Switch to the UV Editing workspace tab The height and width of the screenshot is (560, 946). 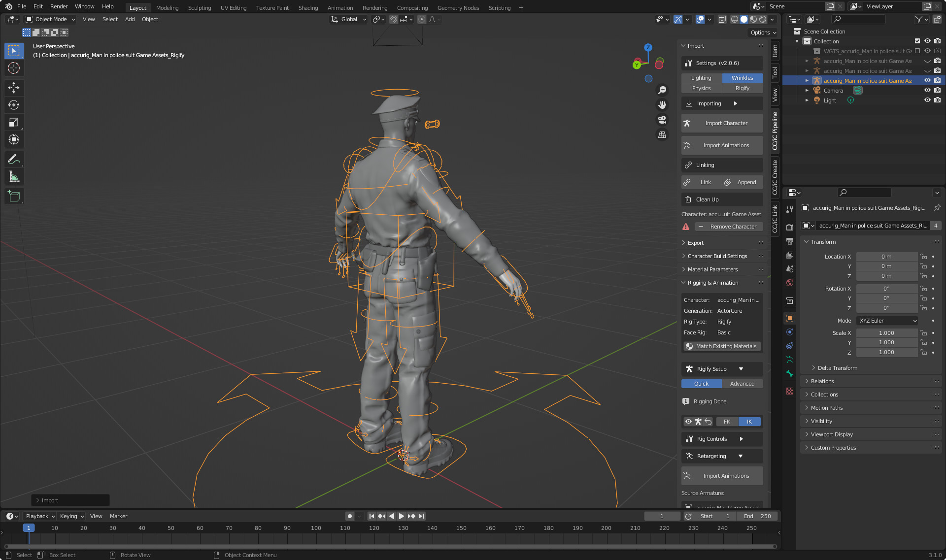[x=234, y=8]
